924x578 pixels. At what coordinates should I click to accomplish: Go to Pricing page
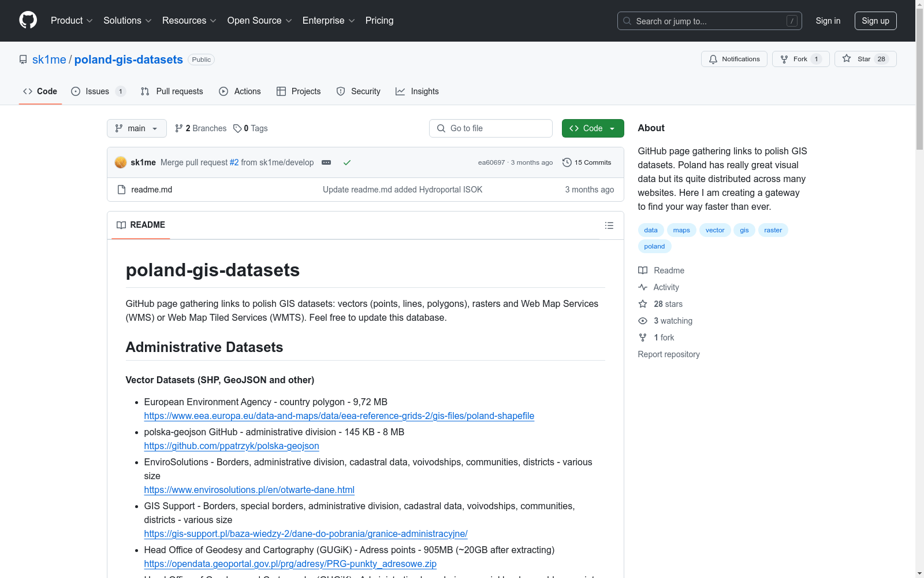[379, 21]
